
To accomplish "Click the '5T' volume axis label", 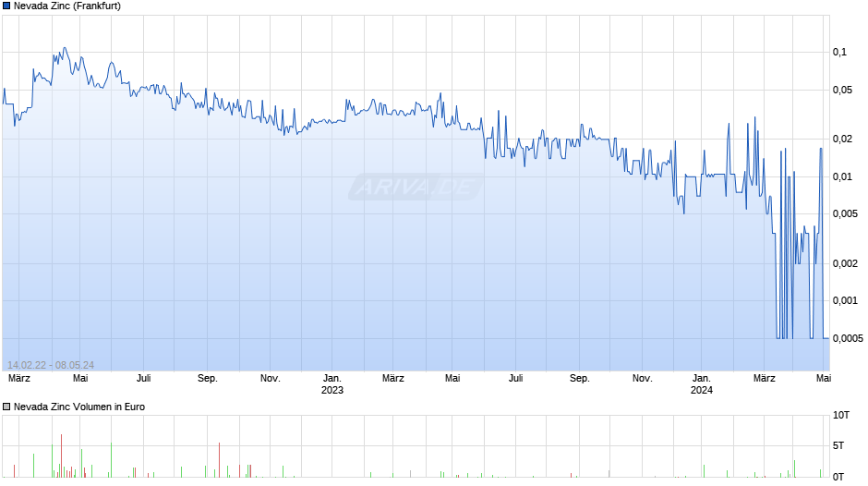I will (x=838, y=445).
